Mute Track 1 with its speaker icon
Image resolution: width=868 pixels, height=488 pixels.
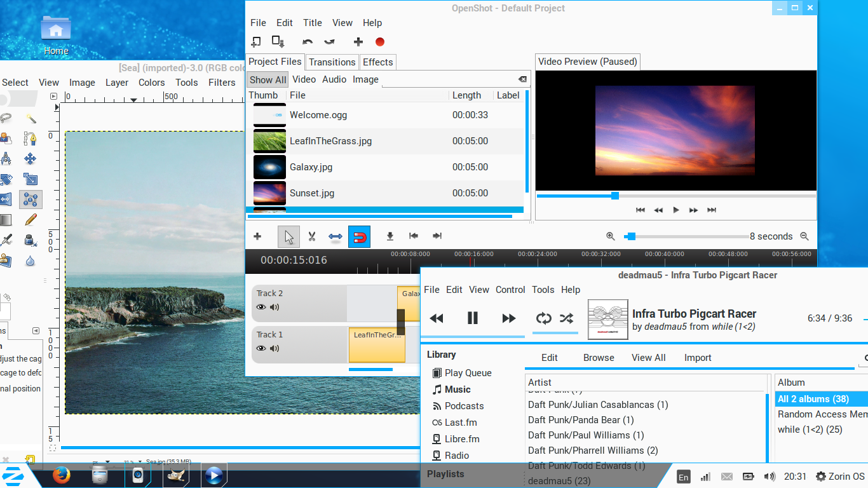pyautogui.click(x=274, y=348)
